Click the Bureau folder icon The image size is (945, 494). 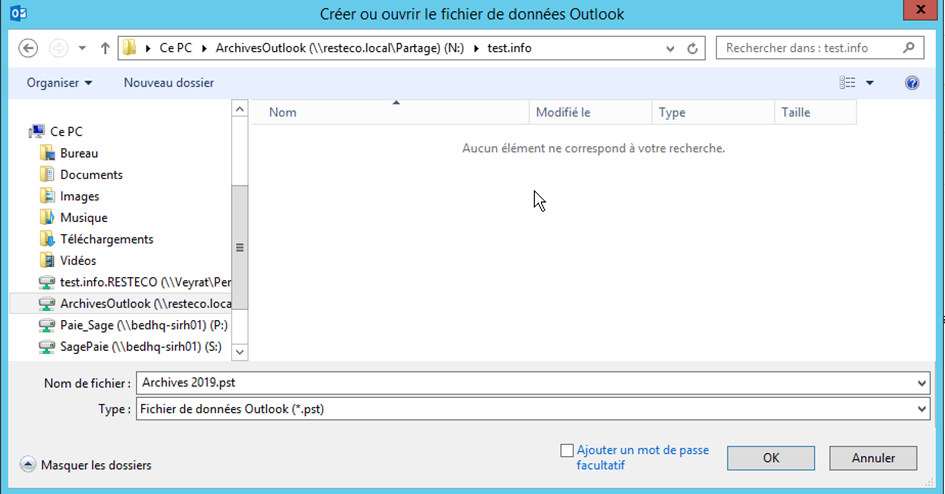pos(47,153)
